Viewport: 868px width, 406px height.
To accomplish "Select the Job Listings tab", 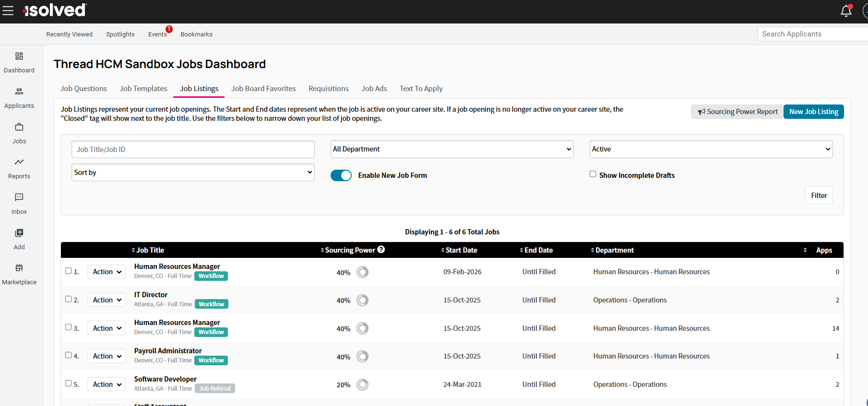I will point(199,89).
